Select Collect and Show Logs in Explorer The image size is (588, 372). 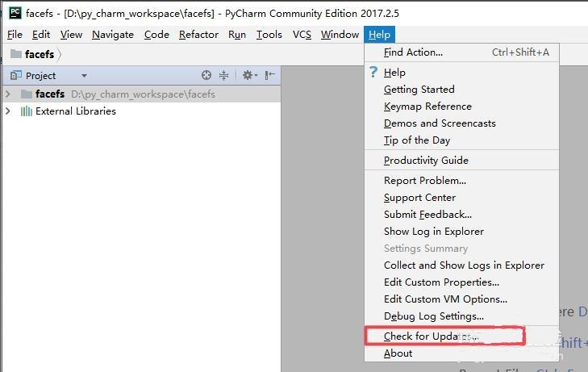click(x=461, y=265)
